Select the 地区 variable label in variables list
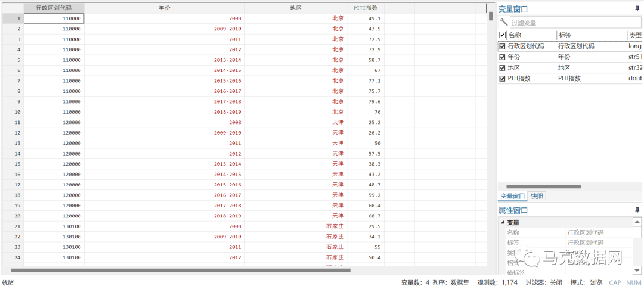The image size is (644, 286). 564,67
